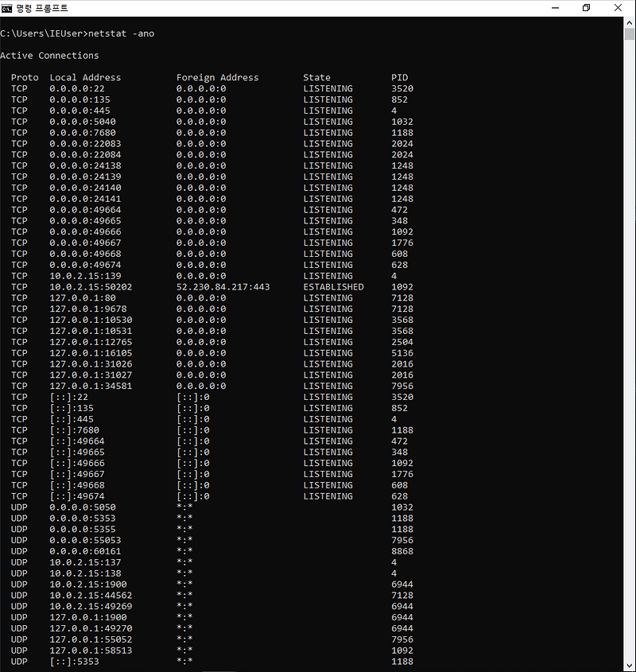Click the 'Local Address' column header
Screen dimensions: 636x672
[85, 78]
